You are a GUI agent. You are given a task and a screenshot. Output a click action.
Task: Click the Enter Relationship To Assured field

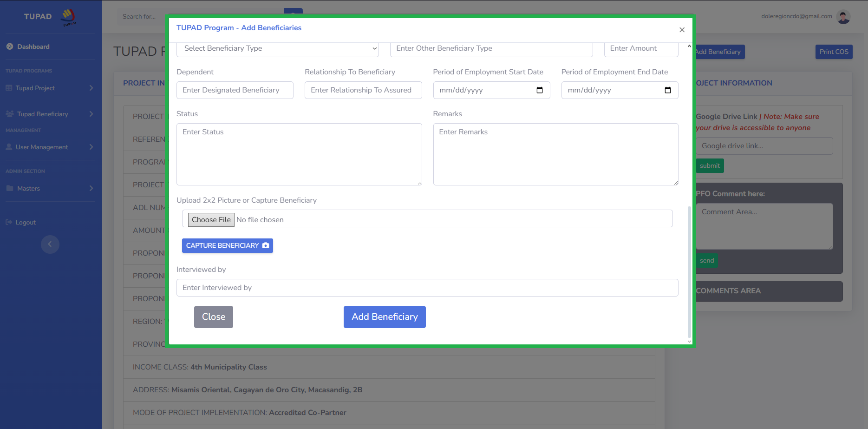pyautogui.click(x=363, y=90)
